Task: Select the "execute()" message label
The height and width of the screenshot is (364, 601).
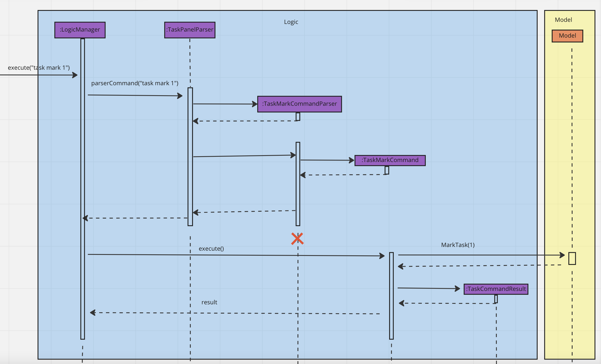Action: [211, 249]
